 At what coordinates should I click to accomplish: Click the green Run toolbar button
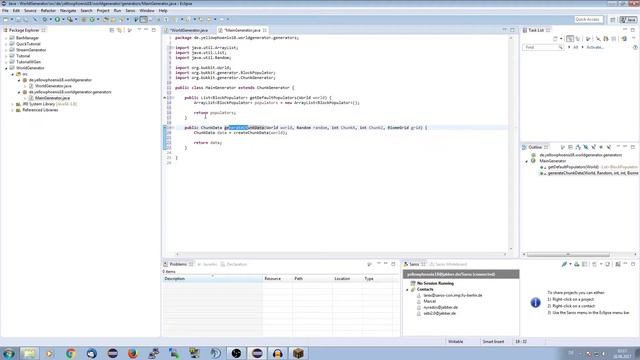tap(57, 19)
